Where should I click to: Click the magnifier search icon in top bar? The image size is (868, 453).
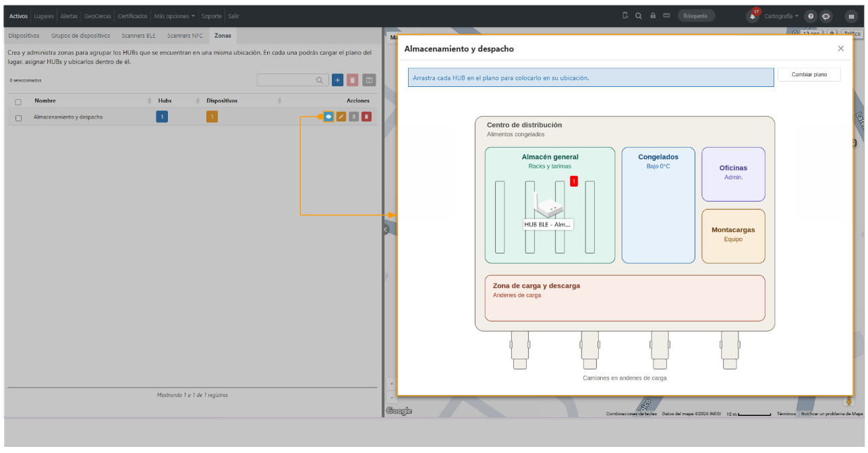pyautogui.click(x=639, y=16)
